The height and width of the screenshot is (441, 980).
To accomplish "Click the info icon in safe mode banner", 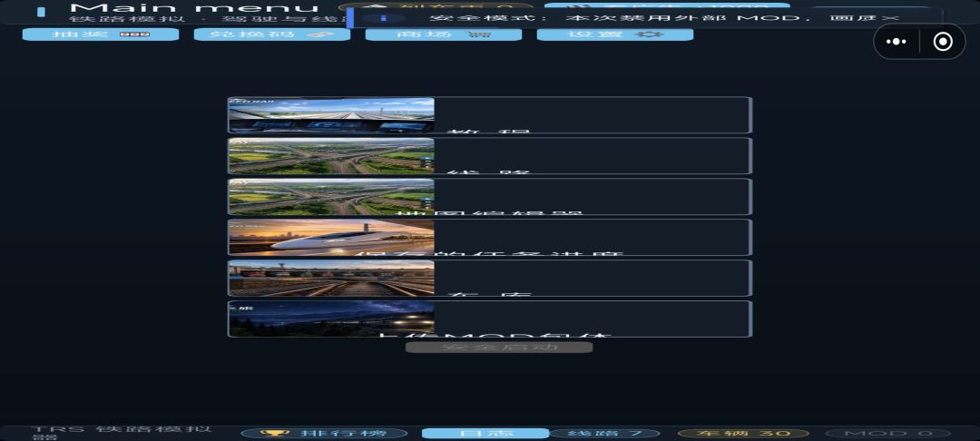I will tap(384, 18).
